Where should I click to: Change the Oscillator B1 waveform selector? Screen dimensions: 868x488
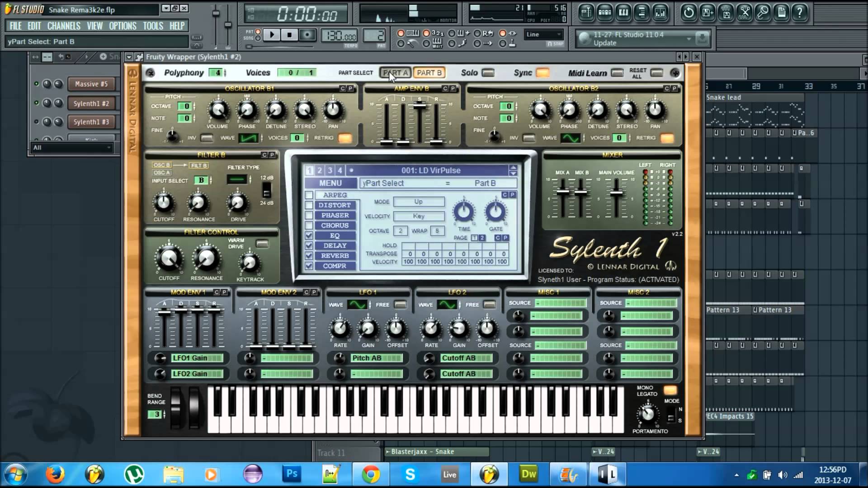point(249,138)
